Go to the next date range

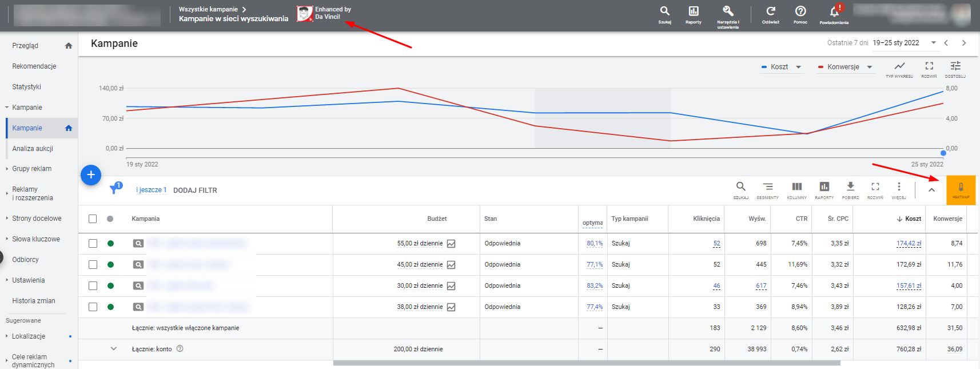(x=964, y=43)
